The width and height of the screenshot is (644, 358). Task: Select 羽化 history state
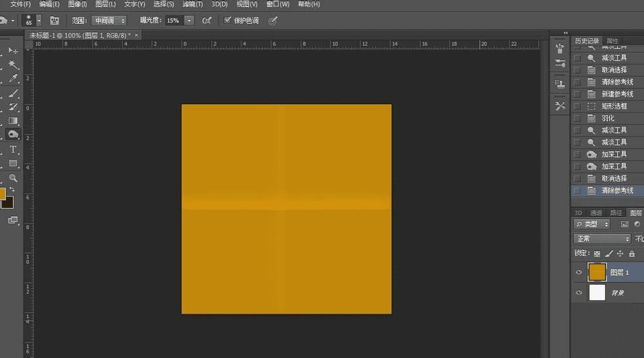(x=607, y=118)
